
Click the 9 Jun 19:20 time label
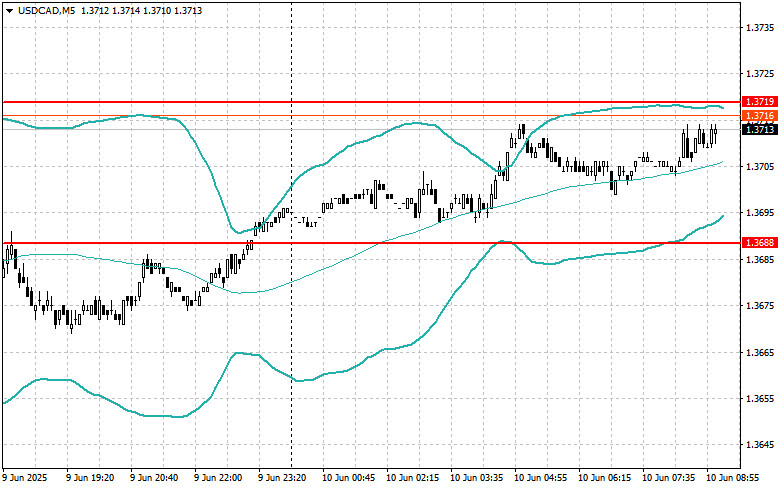[x=90, y=478]
